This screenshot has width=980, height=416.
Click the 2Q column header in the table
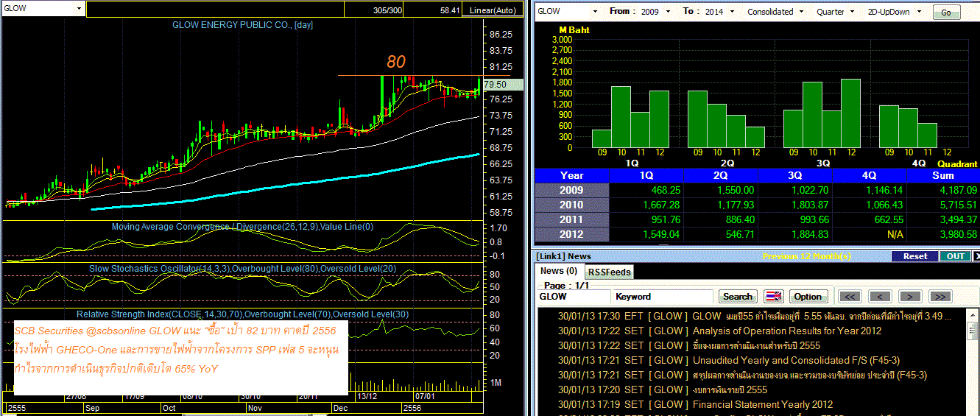[721, 175]
